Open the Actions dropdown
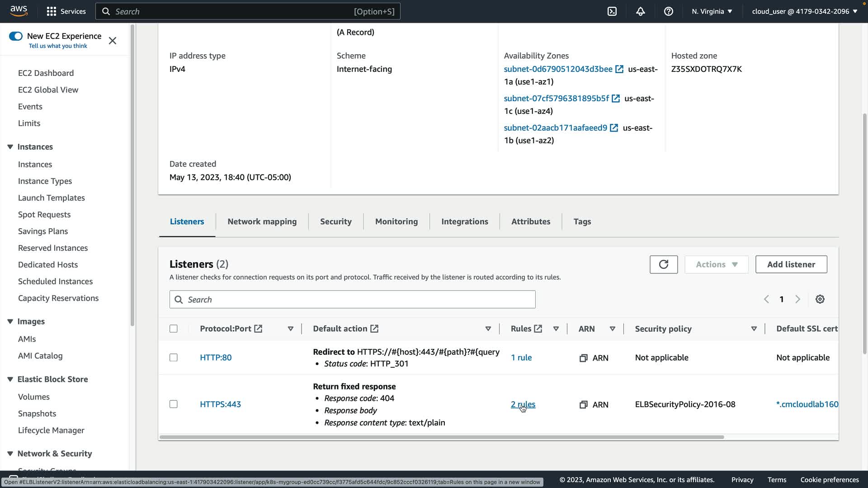The width and height of the screenshot is (868, 488). pos(716,264)
